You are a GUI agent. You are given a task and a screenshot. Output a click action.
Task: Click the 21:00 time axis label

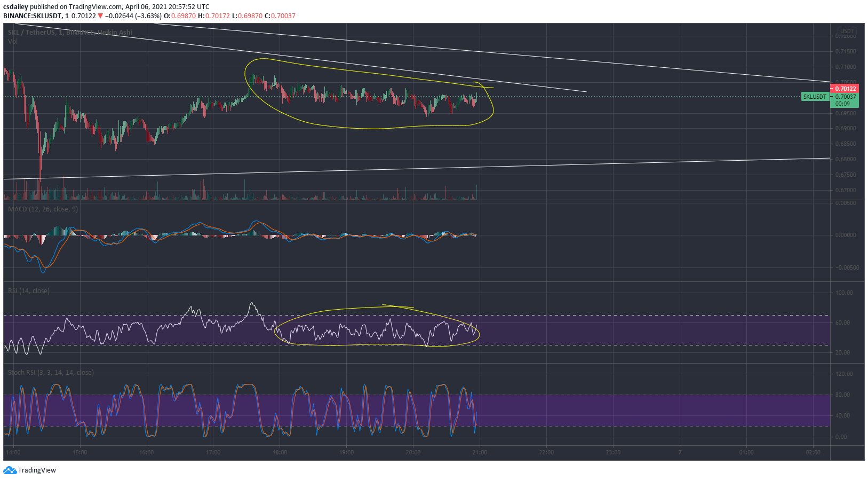point(480,452)
